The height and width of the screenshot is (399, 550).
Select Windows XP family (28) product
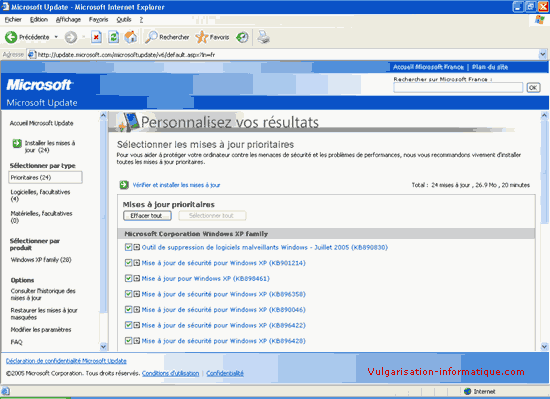click(41, 259)
